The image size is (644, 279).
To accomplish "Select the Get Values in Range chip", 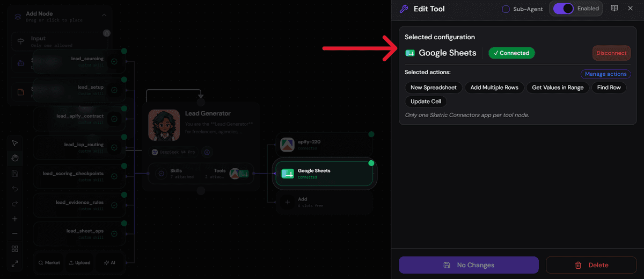I will tap(558, 87).
